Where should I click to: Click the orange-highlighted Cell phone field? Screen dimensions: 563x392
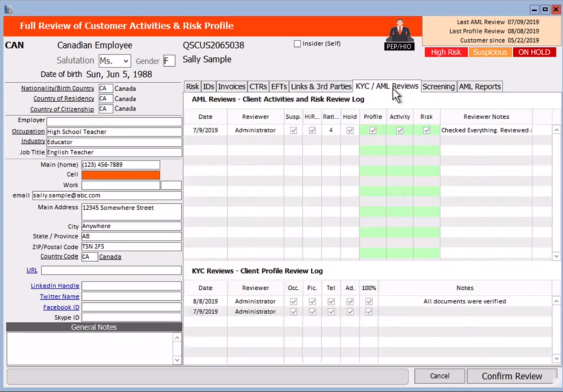click(x=121, y=175)
